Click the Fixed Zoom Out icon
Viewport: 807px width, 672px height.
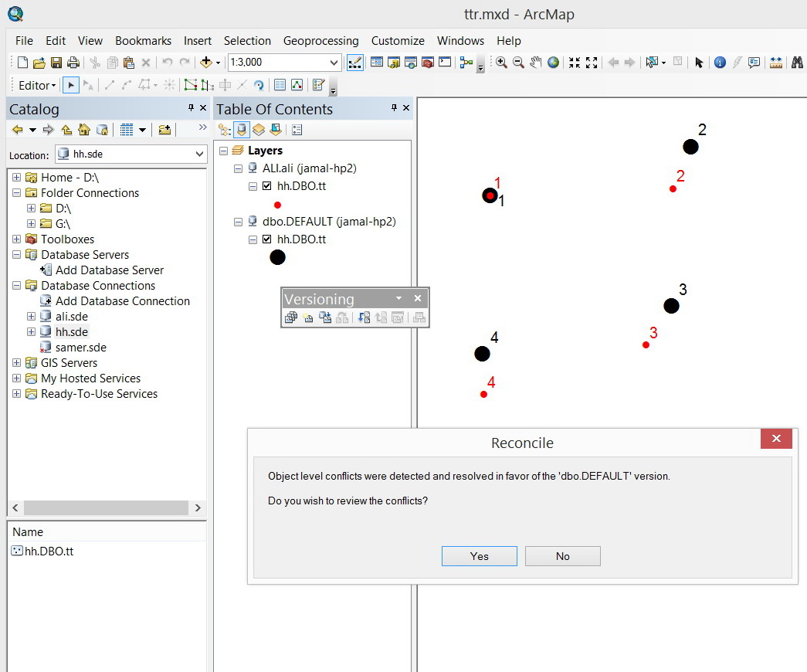[592, 63]
